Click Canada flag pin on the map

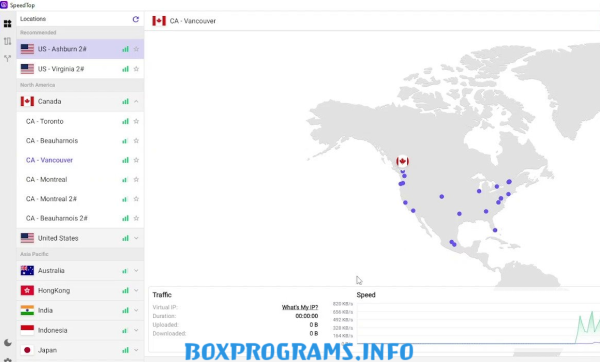(x=403, y=161)
